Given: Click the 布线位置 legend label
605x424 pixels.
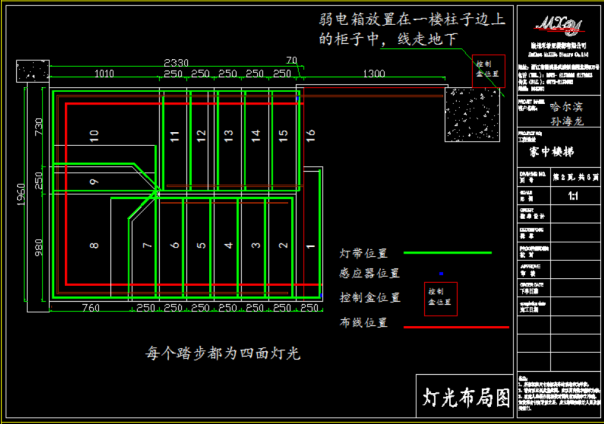Looking at the screenshot, I should 364,323.
